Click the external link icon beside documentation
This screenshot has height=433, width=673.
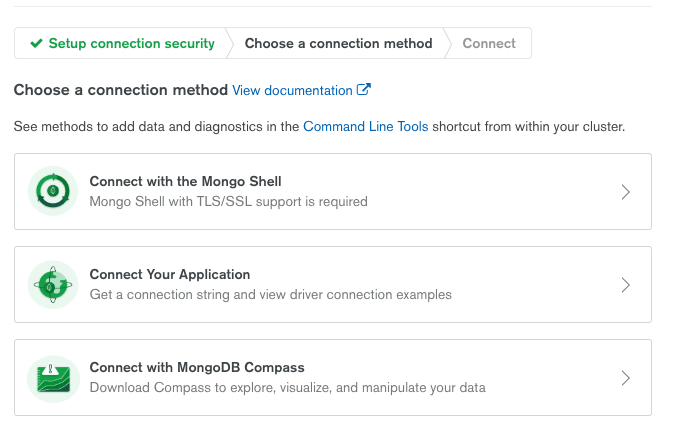point(364,89)
